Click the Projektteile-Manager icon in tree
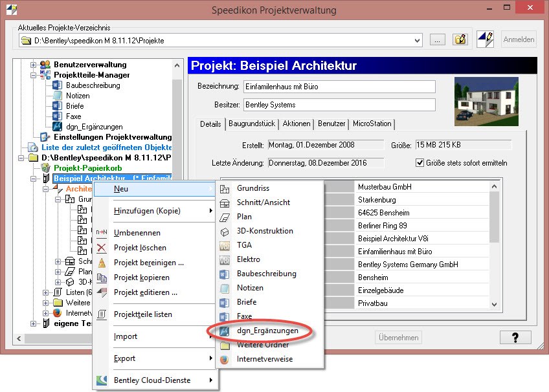 45,75
